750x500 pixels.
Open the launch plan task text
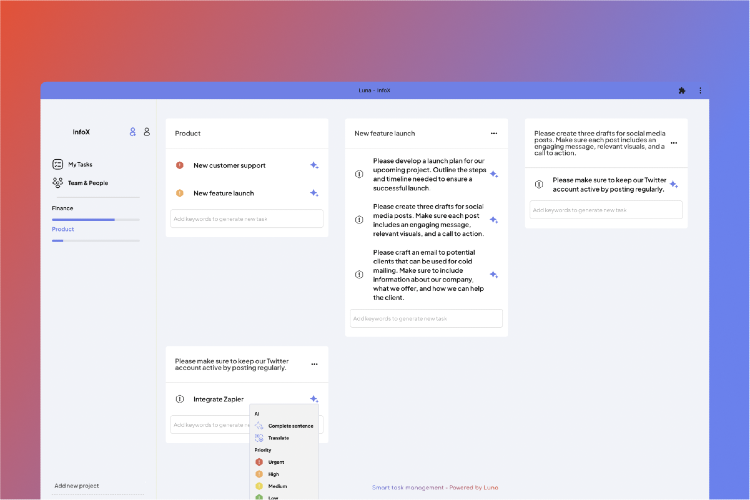430,174
